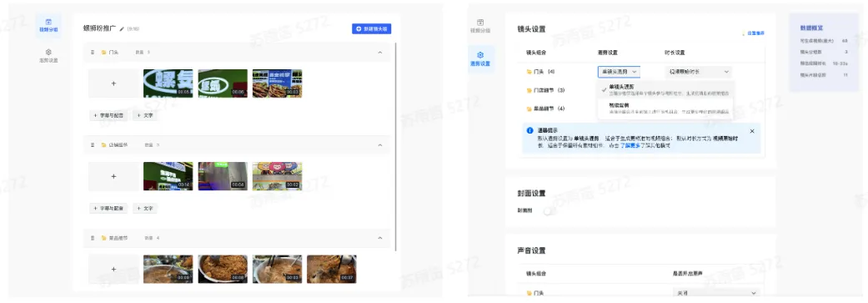
Task: Click the 数据概览 heading in the right side panel
Action: pos(811,28)
